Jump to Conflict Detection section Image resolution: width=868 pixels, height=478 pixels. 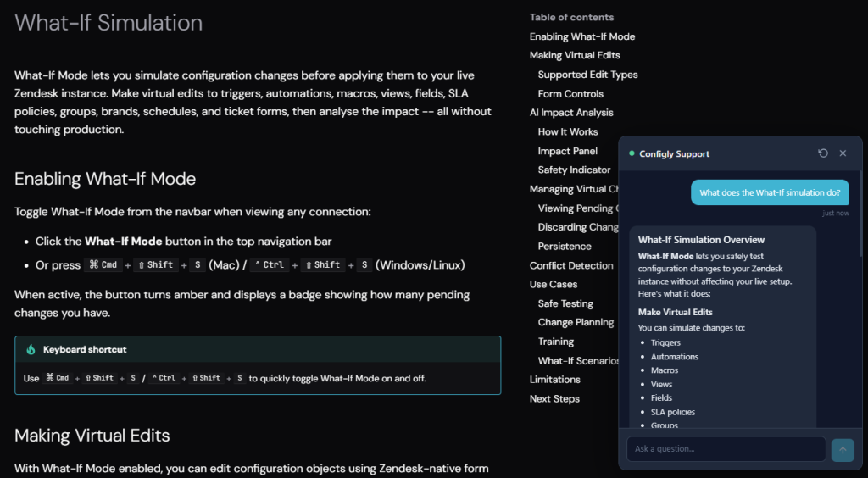pos(571,265)
